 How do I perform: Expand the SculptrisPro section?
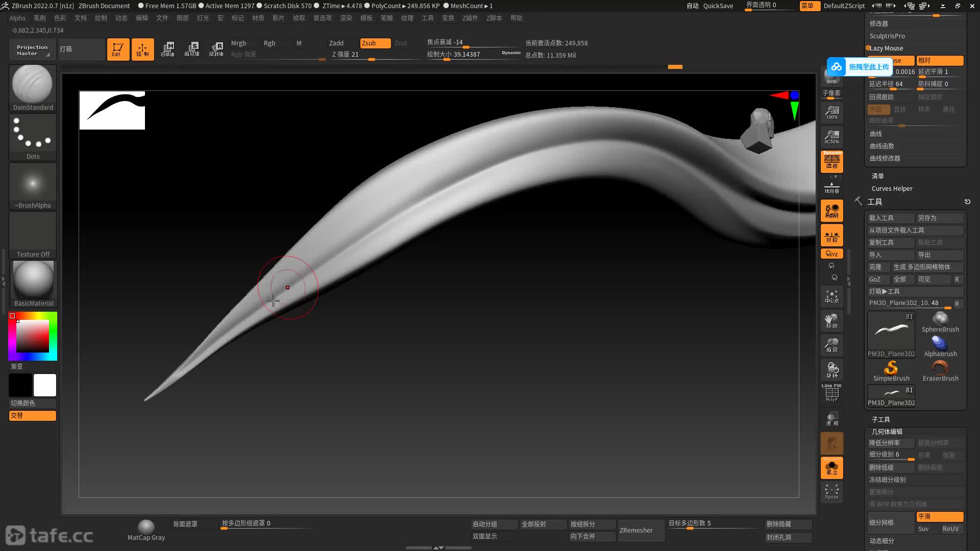[x=887, y=36]
